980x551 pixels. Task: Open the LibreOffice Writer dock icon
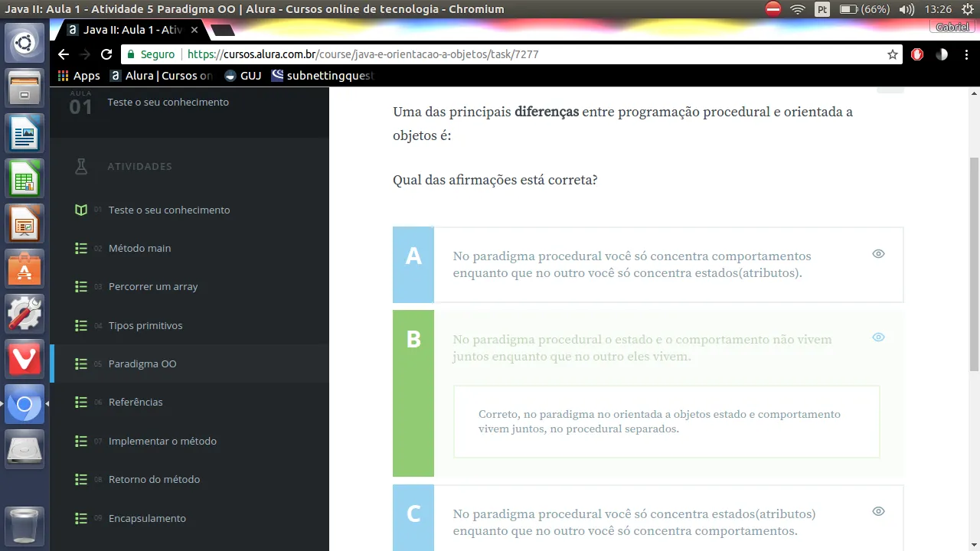(x=24, y=135)
